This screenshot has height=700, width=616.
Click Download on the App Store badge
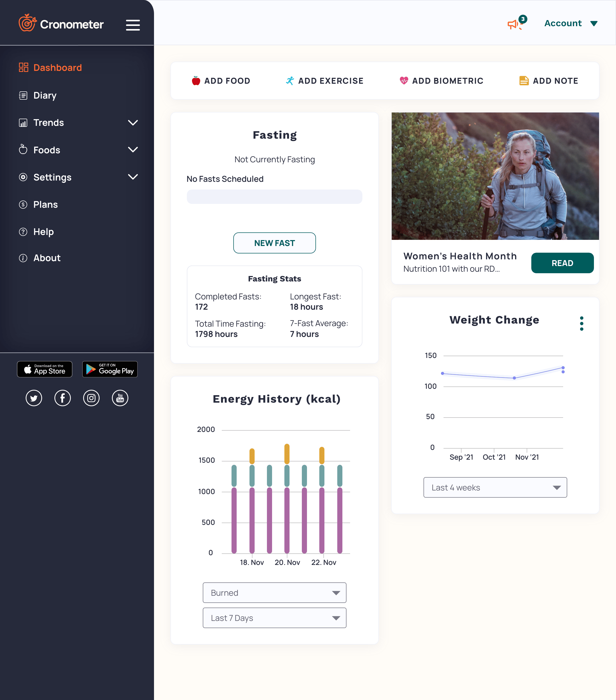point(45,369)
